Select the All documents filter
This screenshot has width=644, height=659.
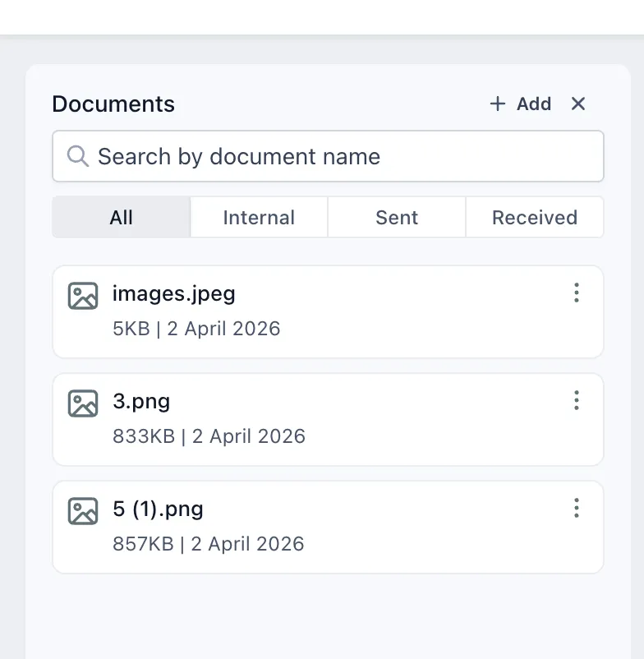(x=121, y=217)
